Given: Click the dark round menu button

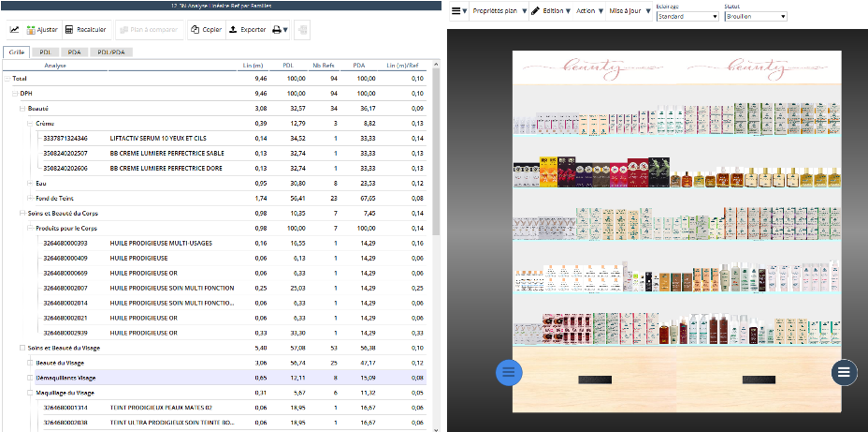Looking at the screenshot, I should click(844, 372).
